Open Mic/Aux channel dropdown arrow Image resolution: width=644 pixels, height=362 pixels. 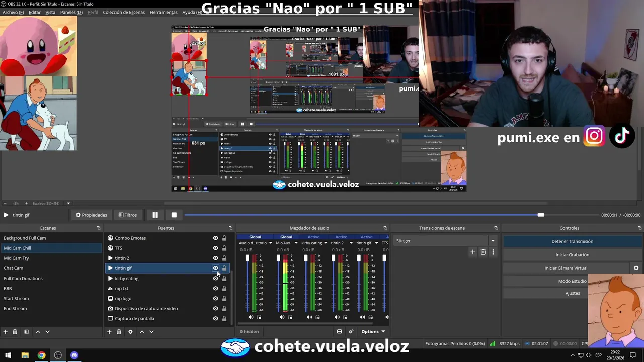click(x=295, y=243)
